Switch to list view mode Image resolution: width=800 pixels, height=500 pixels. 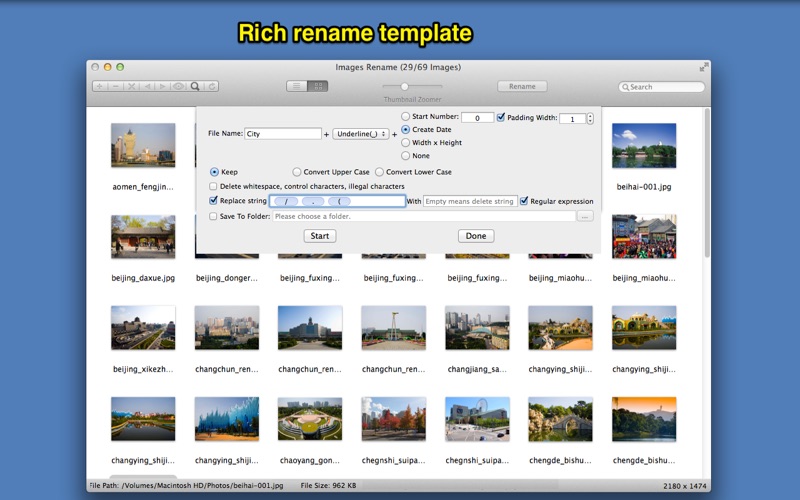[x=296, y=87]
